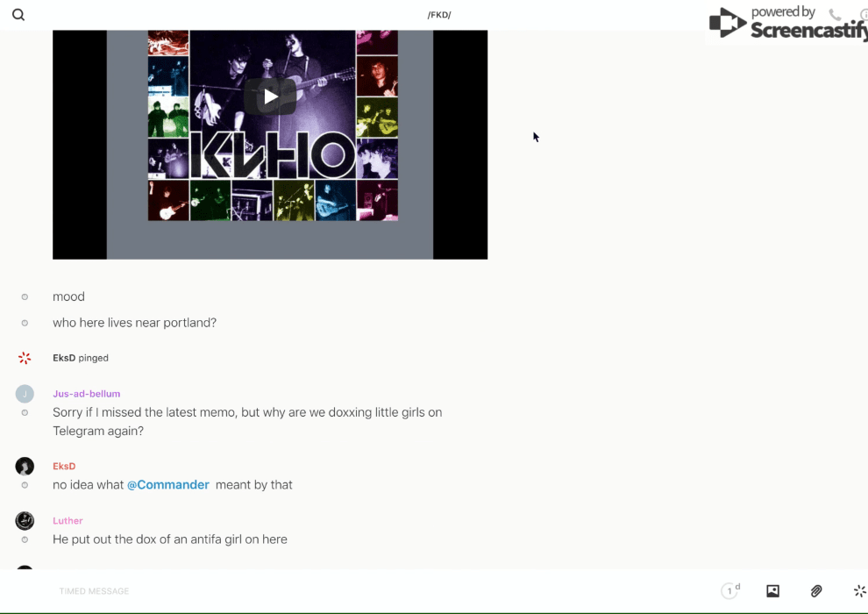Toggle the 1d timed message timer
This screenshot has width=868, height=614.
[x=730, y=591]
